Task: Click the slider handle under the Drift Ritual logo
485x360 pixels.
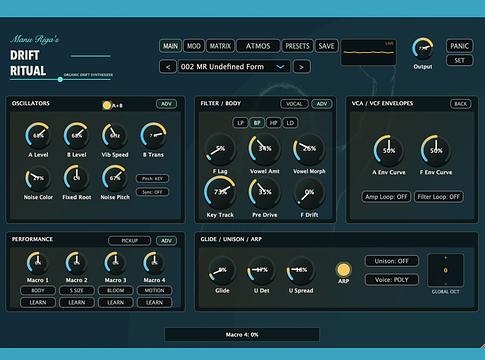Action: click(x=60, y=79)
